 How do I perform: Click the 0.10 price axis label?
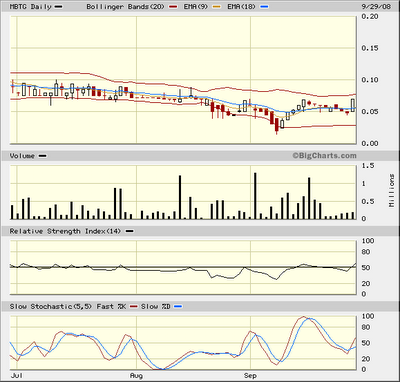coord(370,80)
